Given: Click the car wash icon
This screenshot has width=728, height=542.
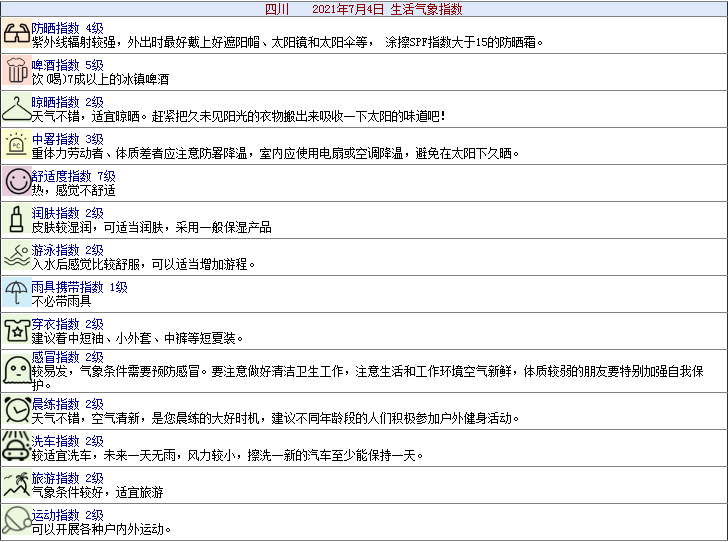Looking at the screenshot, I should (16, 448).
